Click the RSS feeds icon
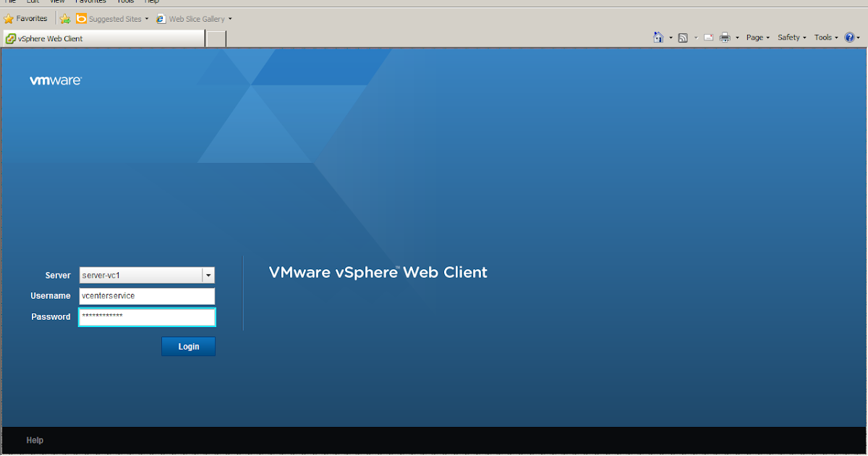This screenshot has width=868, height=456. tap(683, 38)
